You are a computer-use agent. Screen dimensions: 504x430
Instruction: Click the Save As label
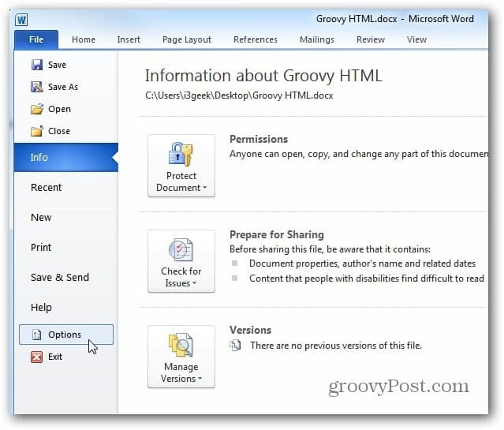63,87
